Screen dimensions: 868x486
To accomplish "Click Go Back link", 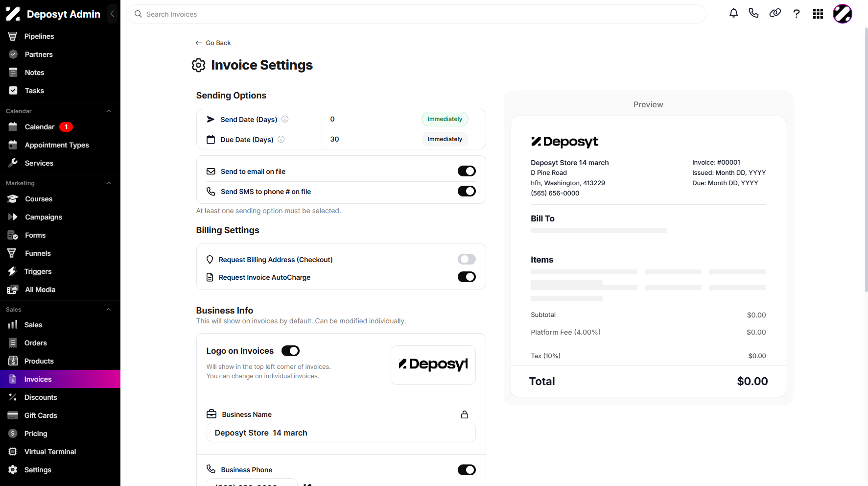I will [213, 43].
